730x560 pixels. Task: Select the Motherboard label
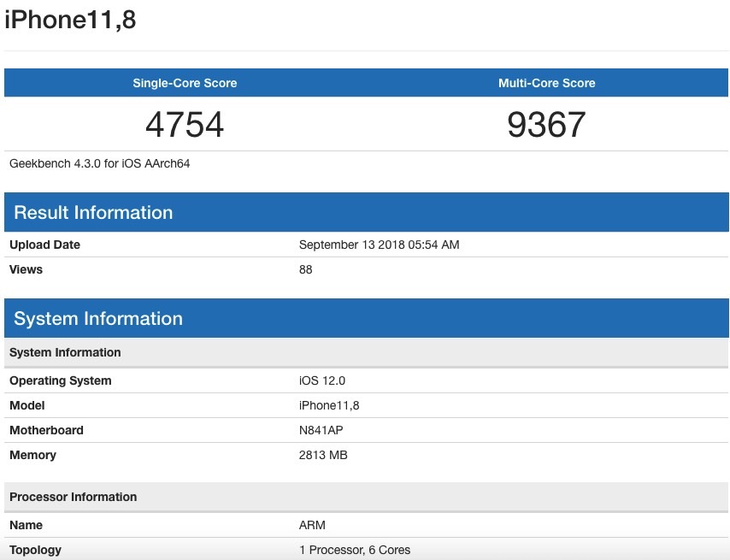click(x=46, y=430)
